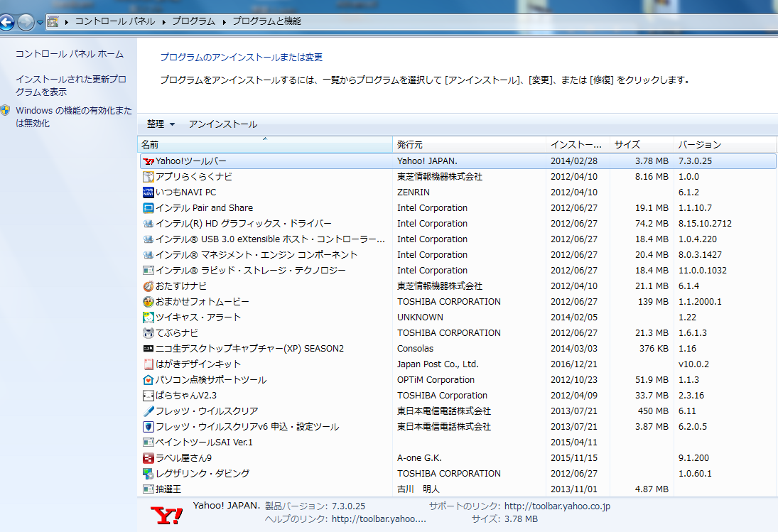Select the ツイキャス・アラート icon

(148, 317)
